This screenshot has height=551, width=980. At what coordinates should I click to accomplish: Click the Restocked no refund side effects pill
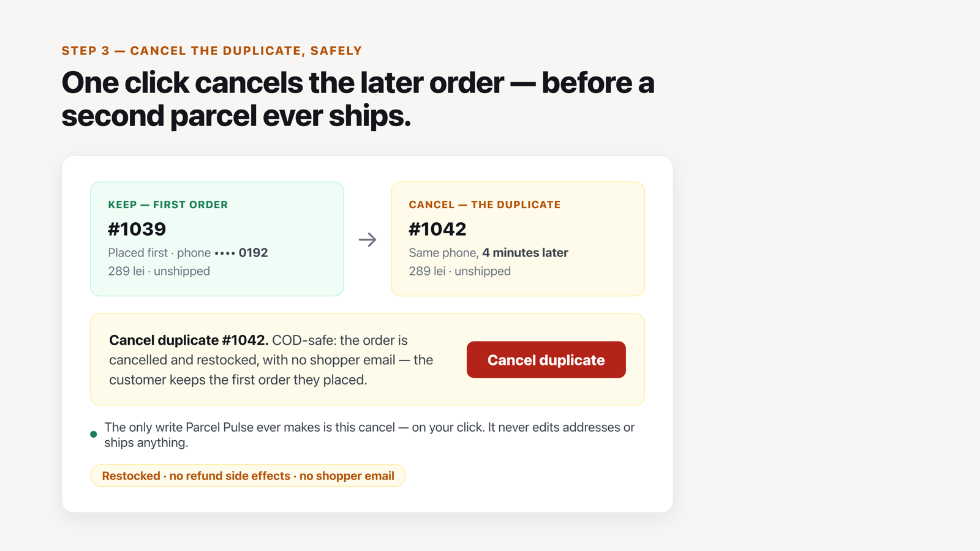click(248, 476)
